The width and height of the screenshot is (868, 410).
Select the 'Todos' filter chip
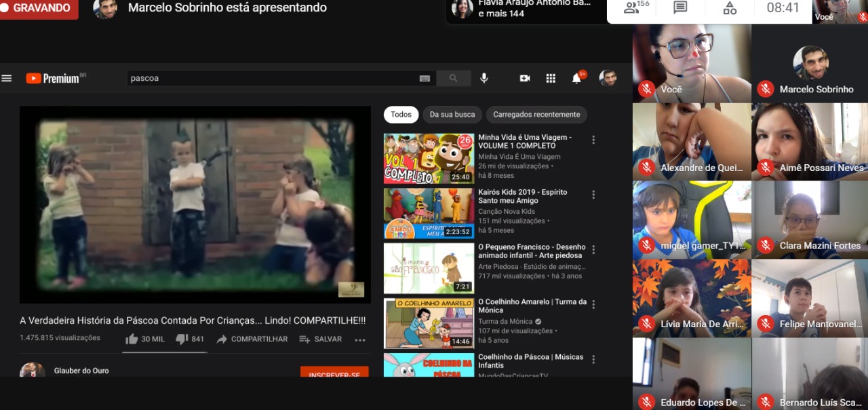401,115
